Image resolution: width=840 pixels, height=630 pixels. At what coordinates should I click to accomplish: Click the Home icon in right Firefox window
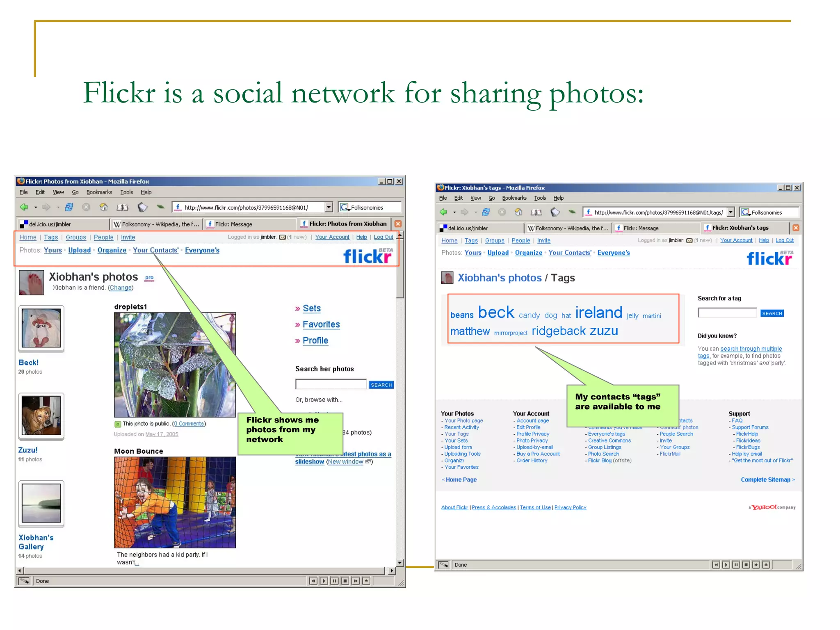(x=518, y=212)
